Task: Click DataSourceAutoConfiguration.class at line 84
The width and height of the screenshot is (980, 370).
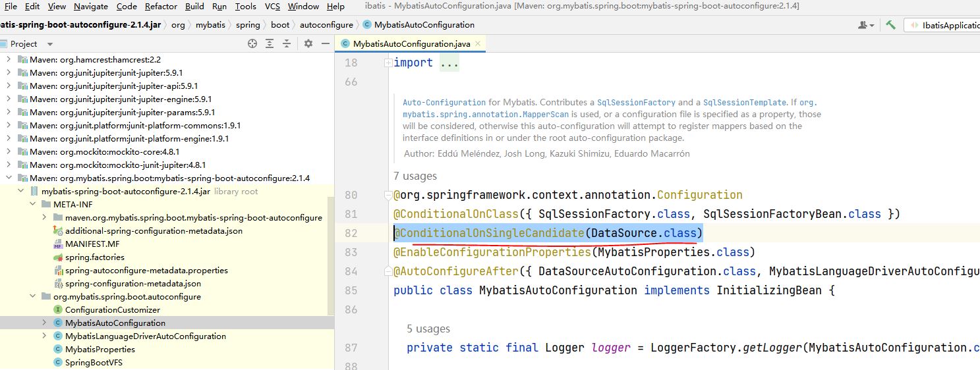Action: point(647,271)
